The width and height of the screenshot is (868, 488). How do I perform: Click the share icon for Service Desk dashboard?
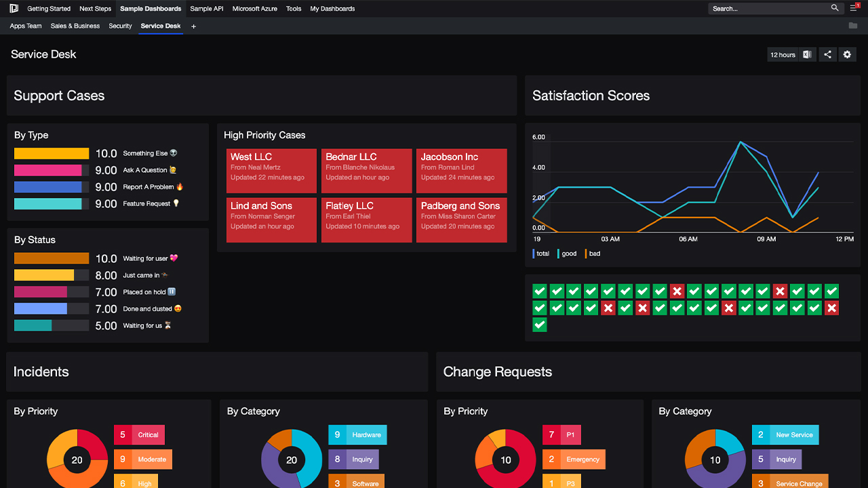pyautogui.click(x=827, y=54)
